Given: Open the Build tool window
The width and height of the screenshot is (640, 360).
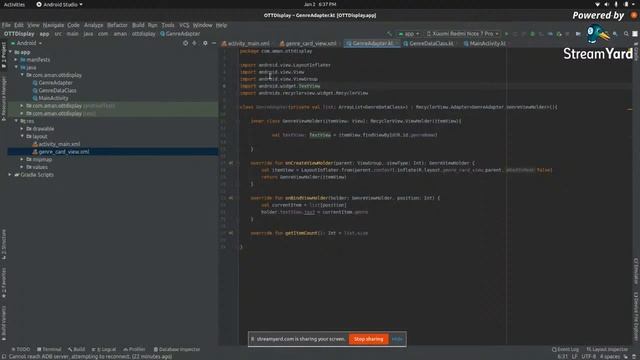Looking at the screenshot, I should (x=76, y=349).
